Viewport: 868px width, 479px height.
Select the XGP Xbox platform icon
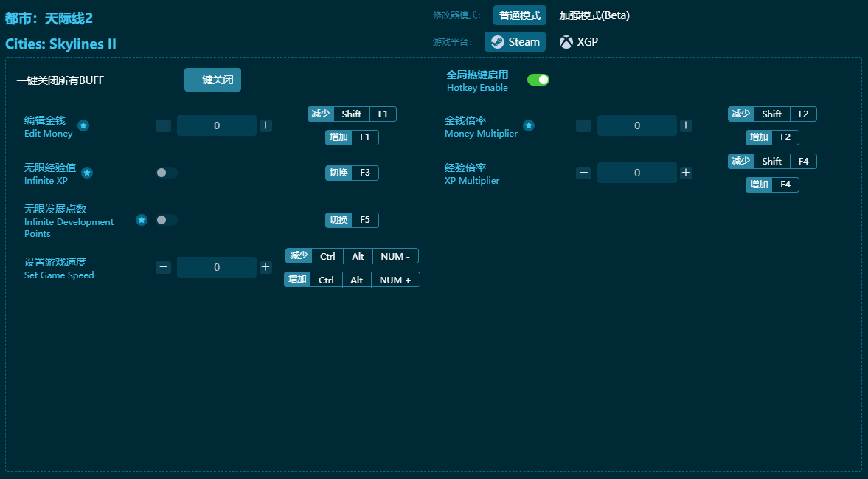[x=566, y=42]
